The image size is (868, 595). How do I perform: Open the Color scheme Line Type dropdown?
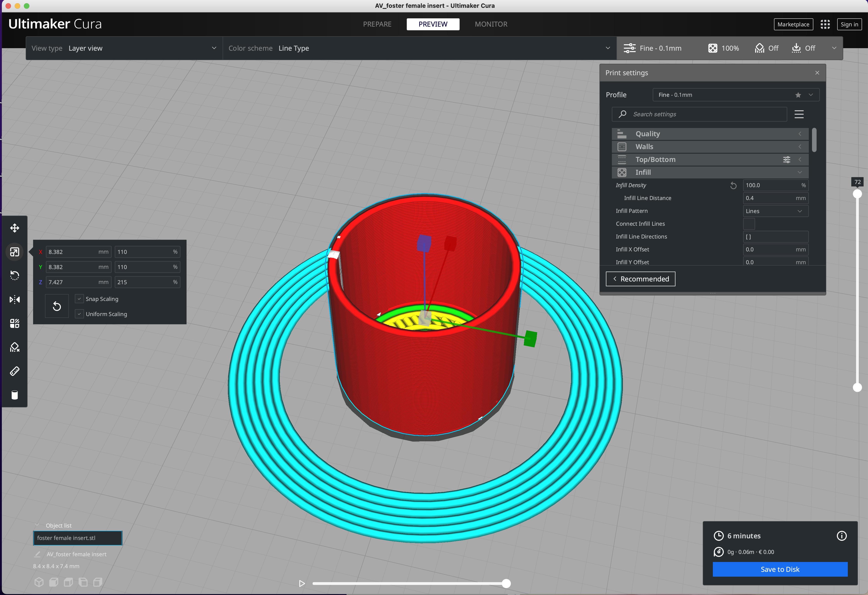pos(420,48)
